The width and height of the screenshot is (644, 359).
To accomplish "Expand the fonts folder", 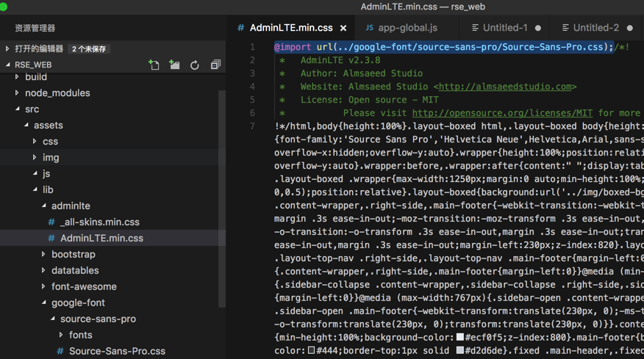I will (x=61, y=335).
